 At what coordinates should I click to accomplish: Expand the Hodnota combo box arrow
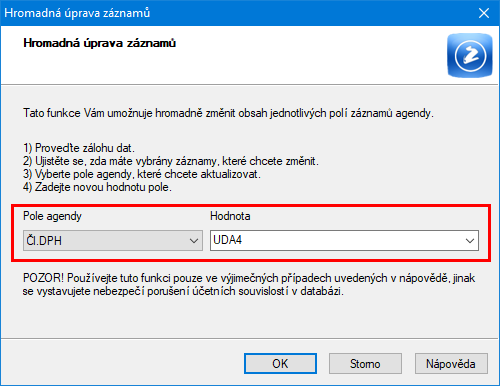[470, 240]
